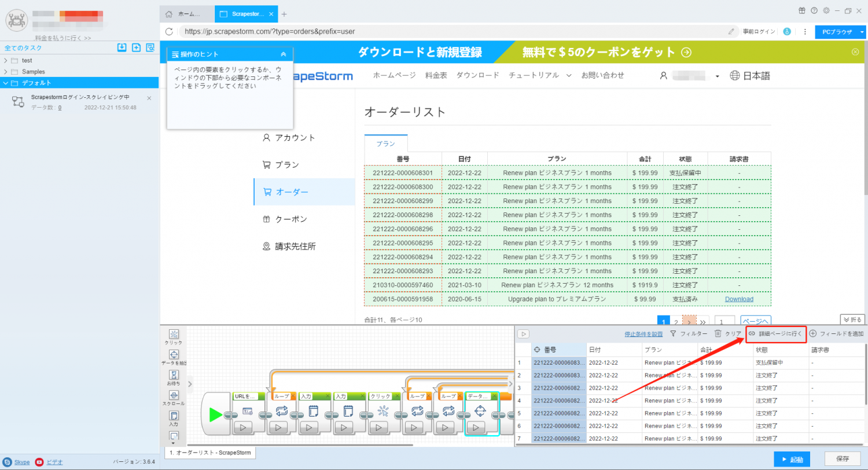Click the 保存 save button
Viewport: 868px width, 470px height.
click(843, 459)
